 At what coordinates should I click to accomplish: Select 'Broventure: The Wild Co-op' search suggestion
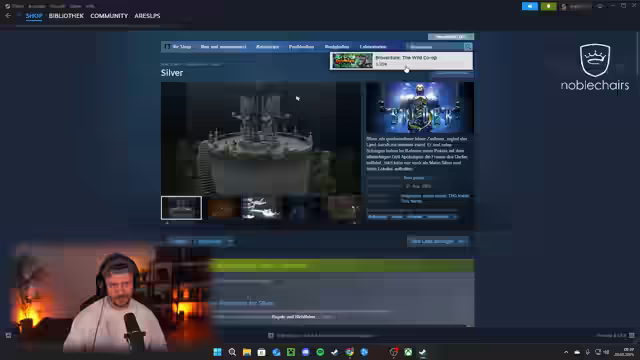[402, 61]
